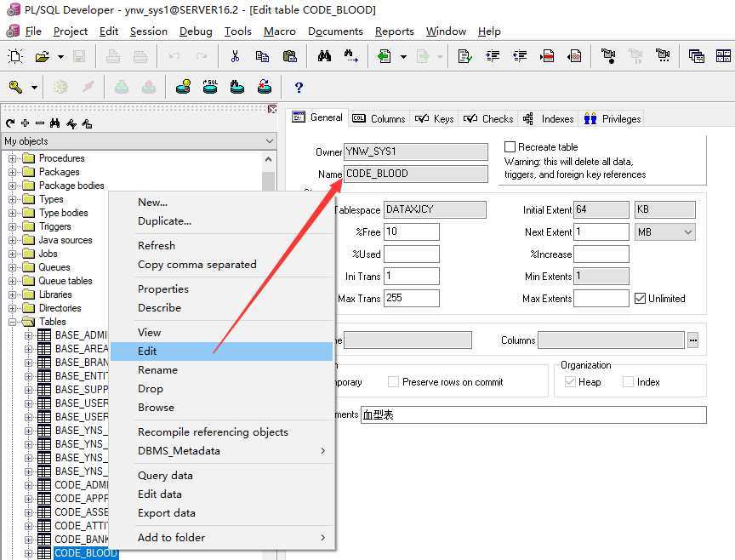Click the database icon with binoculars
This screenshot has height=560, width=735.
click(x=237, y=87)
